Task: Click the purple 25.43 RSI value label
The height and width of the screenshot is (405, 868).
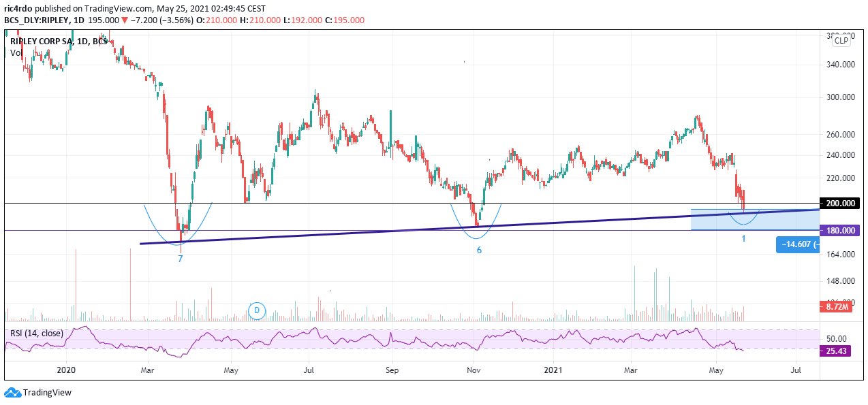Action: 837,350
